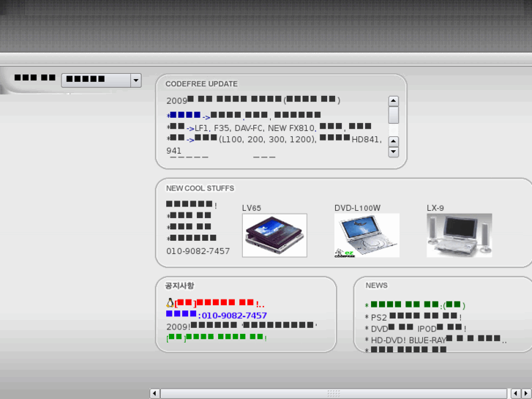Click the LF1, F35, DAV-FC update line

tap(269, 127)
